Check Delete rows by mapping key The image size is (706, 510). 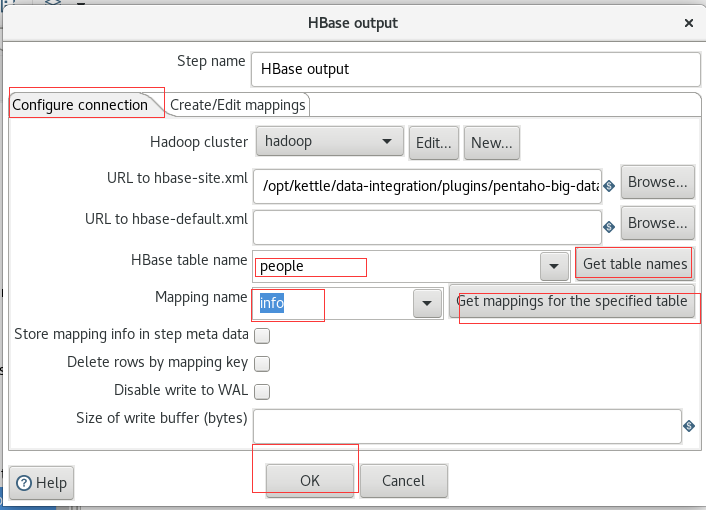click(262, 363)
